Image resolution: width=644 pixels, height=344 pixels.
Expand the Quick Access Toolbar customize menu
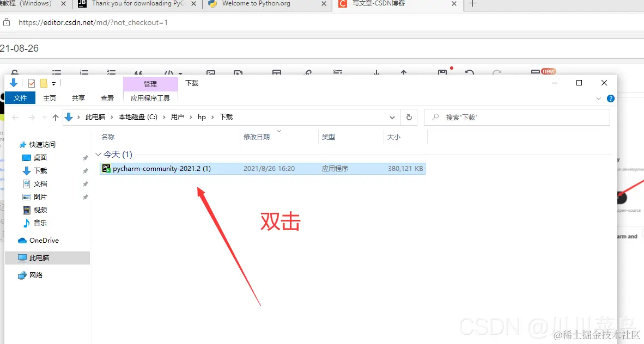point(52,83)
